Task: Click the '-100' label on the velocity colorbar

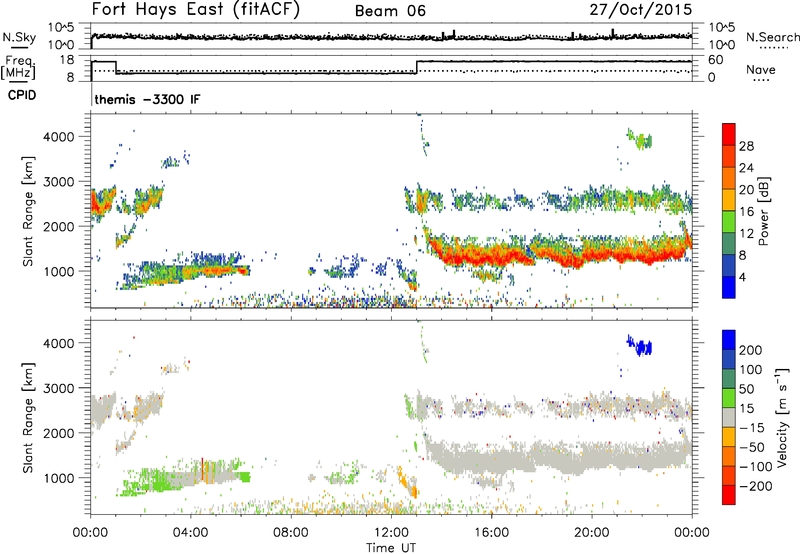Action: point(756,467)
